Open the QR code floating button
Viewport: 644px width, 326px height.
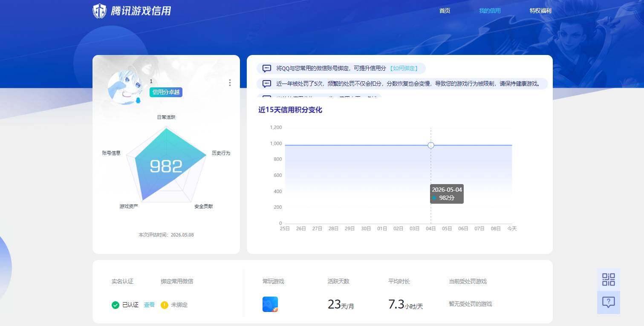[609, 280]
